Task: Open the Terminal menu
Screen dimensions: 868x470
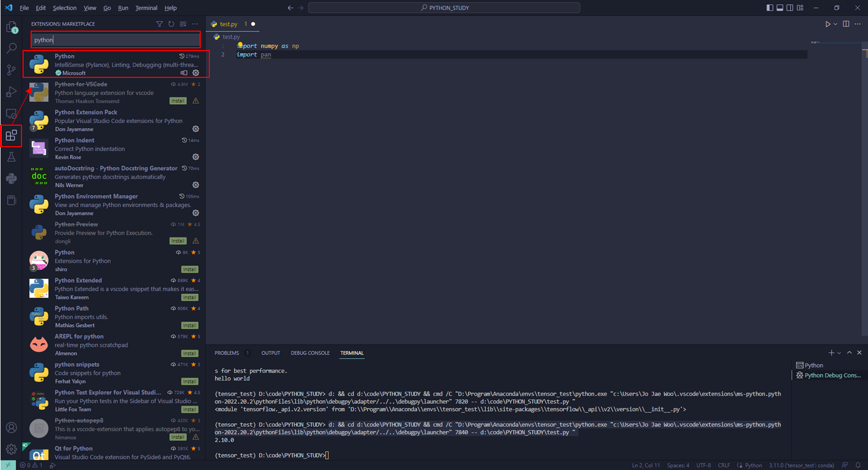Action: 146,8
